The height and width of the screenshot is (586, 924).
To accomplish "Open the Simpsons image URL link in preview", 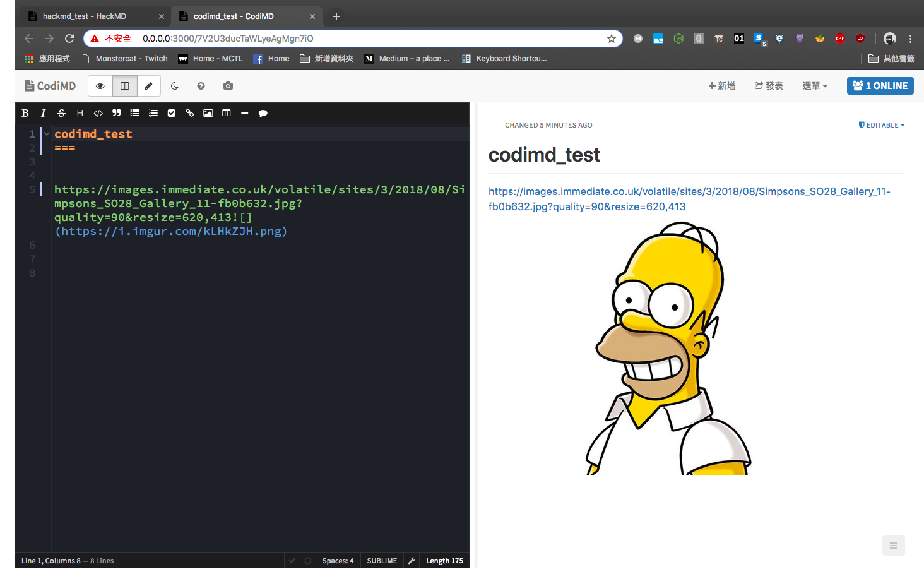I will (x=689, y=199).
